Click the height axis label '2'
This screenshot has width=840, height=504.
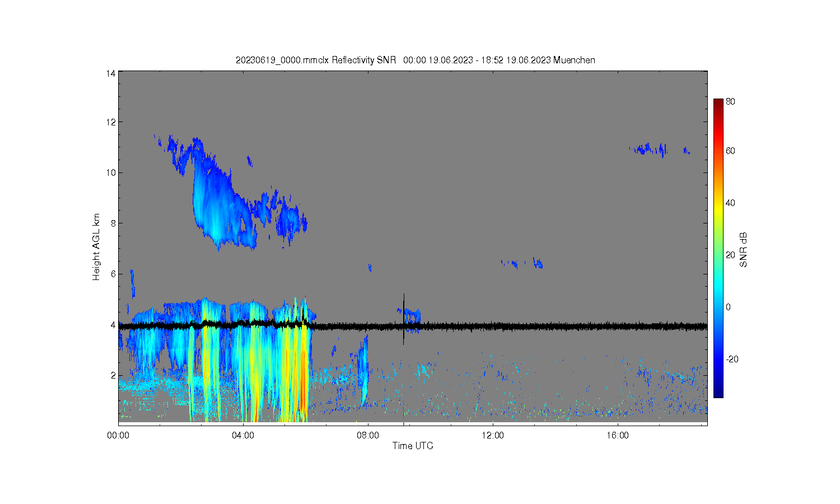pyautogui.click(x=113, y=375)
